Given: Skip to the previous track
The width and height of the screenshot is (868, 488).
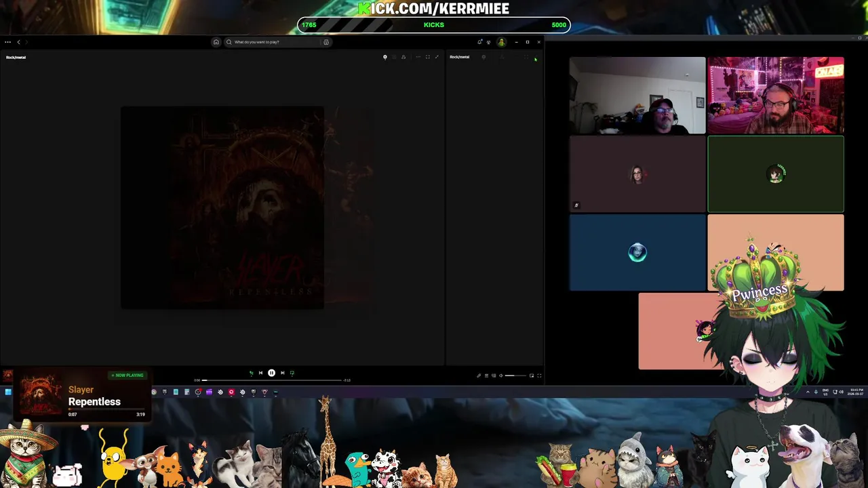Looking at the screenshot, I should [x=260, y=373].
